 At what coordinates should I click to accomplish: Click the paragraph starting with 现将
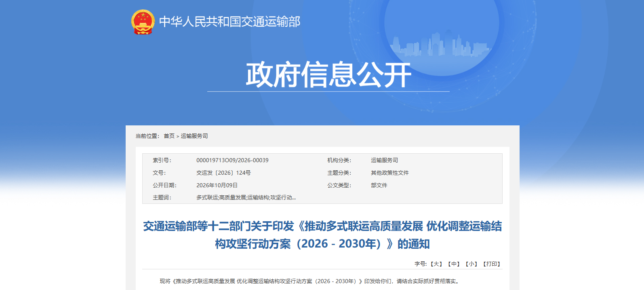[x=309, y=281]
